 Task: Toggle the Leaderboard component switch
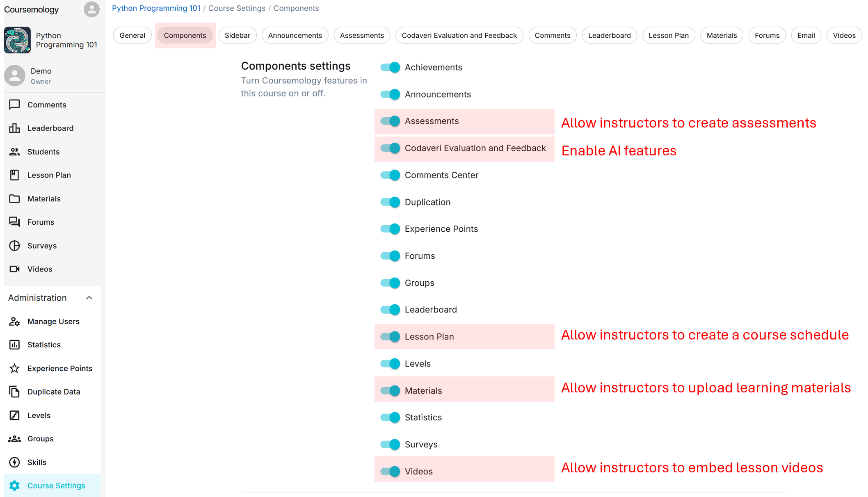click(390, 310)
